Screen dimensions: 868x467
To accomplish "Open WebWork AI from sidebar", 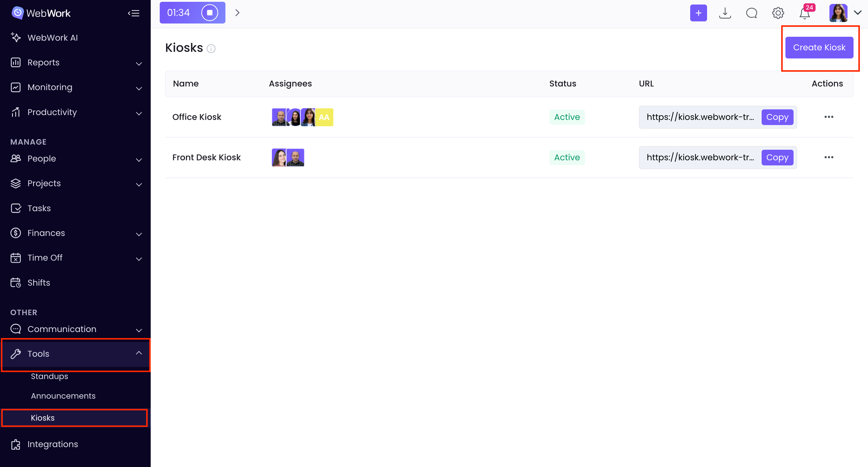I will point(52,38).
